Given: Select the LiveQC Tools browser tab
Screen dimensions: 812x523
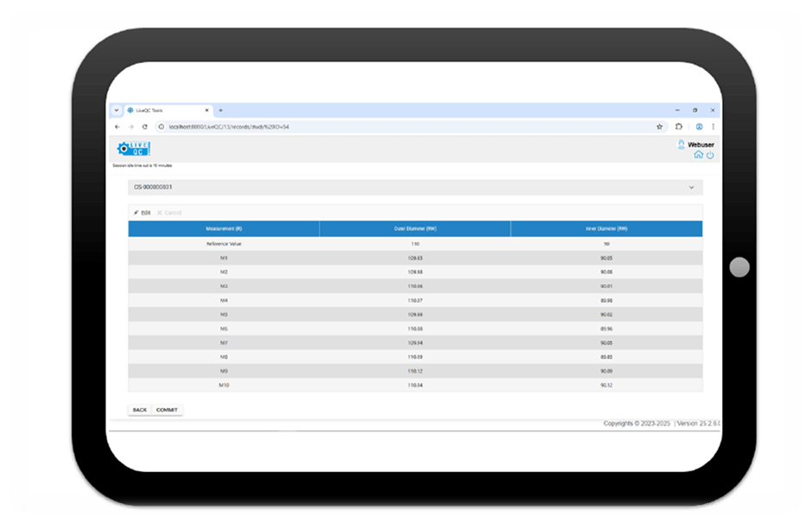Looking at the screenshot, I should pos(164,111).
